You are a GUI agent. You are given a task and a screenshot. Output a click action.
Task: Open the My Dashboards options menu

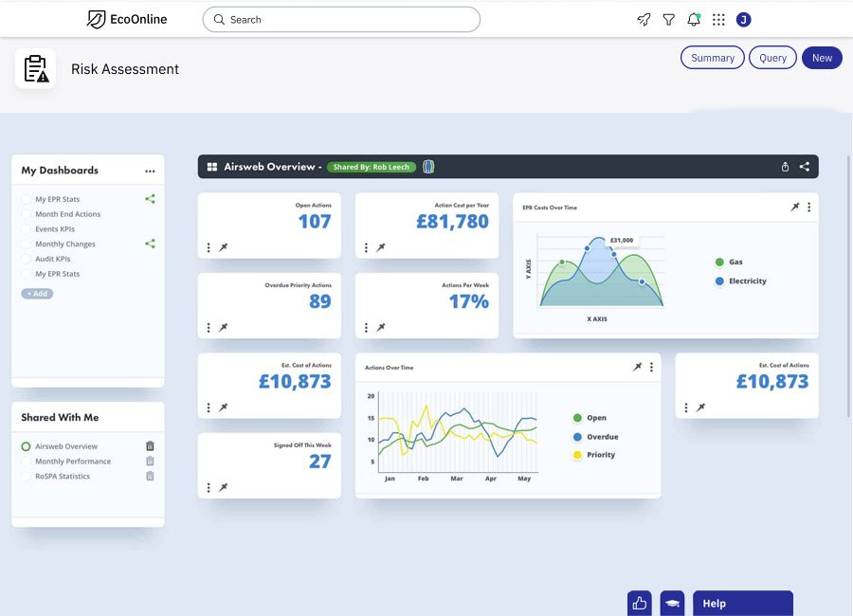pos(150,171)
